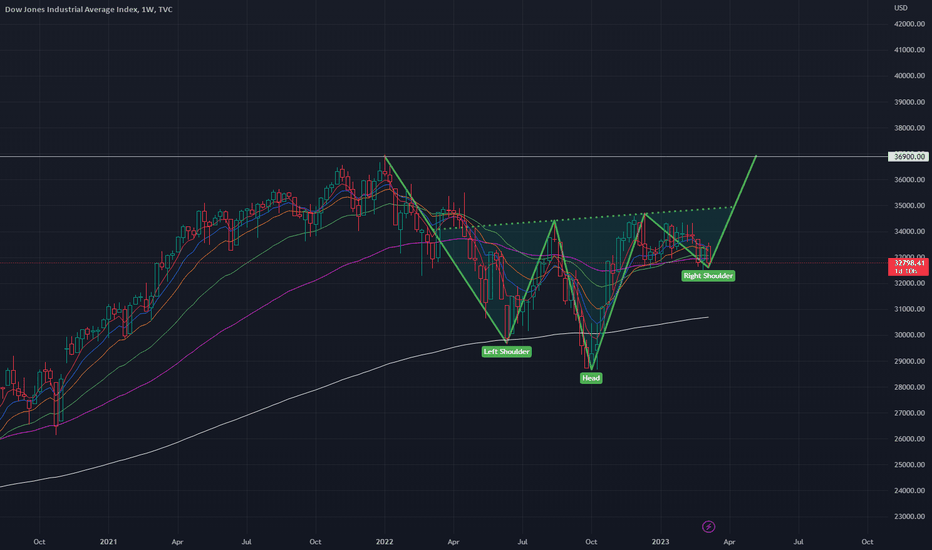The height and width of the screenshot is (550, 932).
Task: Click the USD currency label
Action: click(900, 8)
